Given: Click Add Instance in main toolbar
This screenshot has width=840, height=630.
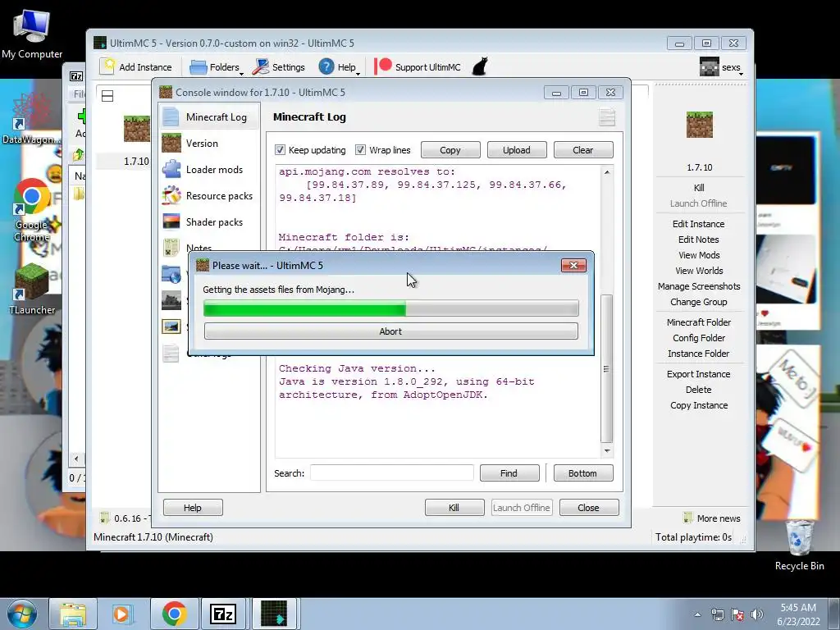Looking at the screenshot, I should coord(136,67).
